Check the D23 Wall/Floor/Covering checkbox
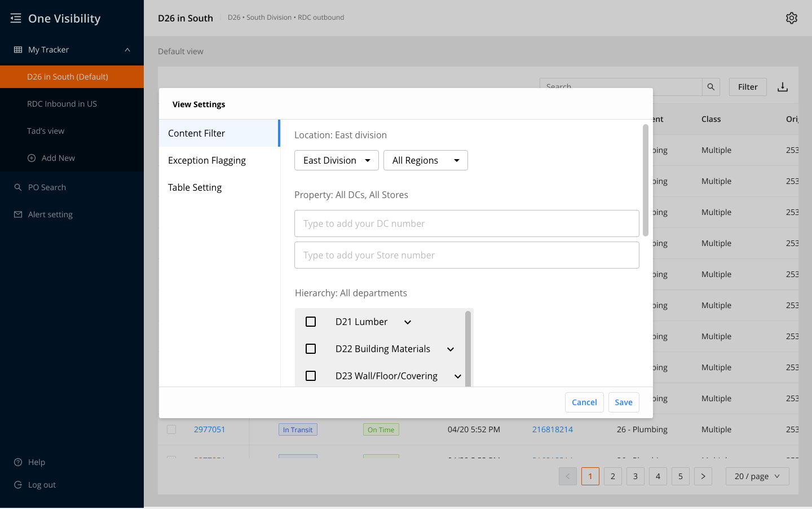This screenshot has width=812, height=509. coord(311,376)
